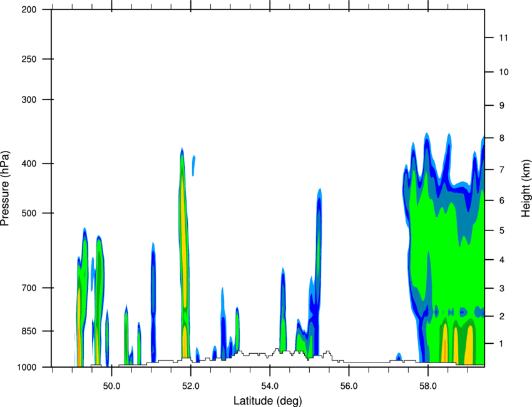
Task: Select the 200 pressure tick label
Action: pyautogui.click(x=29, y=9)
